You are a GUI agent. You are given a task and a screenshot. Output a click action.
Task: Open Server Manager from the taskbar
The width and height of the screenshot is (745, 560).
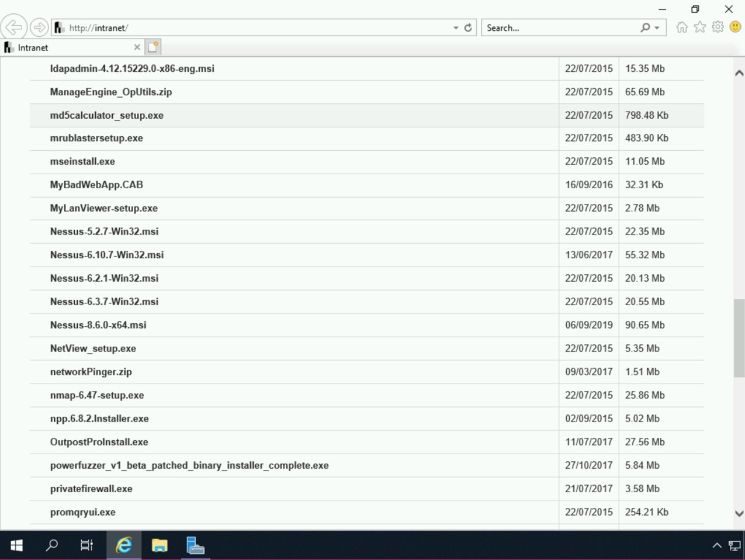point(195,545)
